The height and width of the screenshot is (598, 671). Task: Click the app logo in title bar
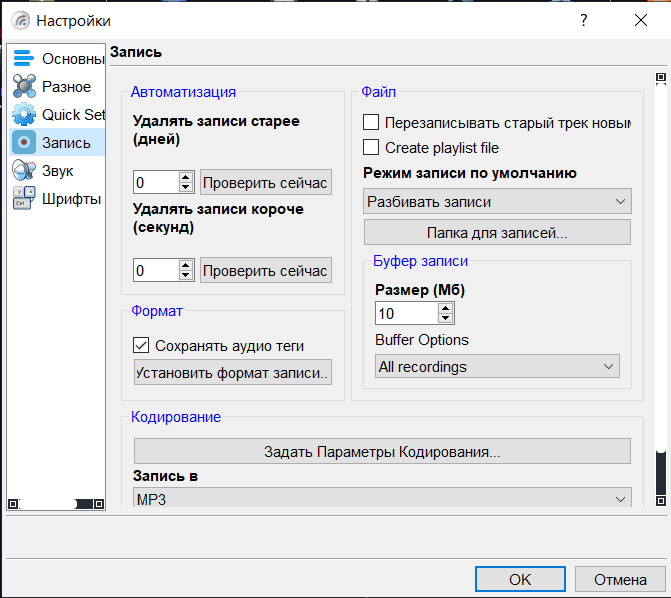[x=19, y=20]
